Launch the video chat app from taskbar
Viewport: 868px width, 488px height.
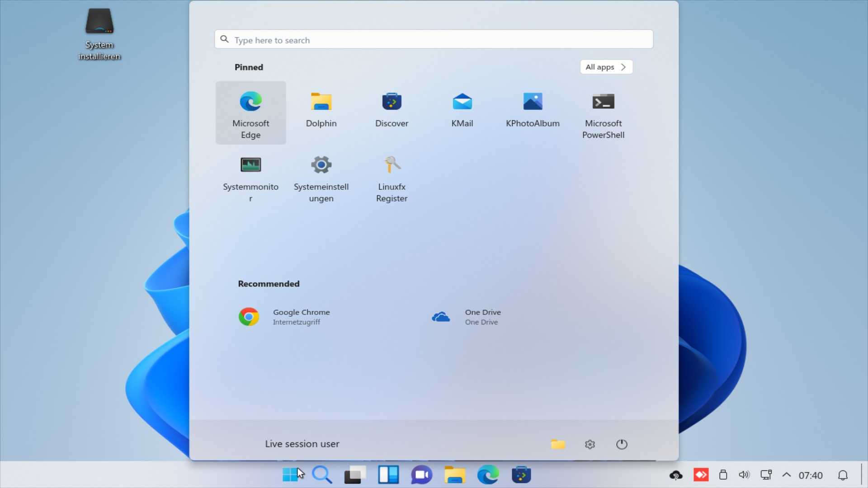(421, 474)
